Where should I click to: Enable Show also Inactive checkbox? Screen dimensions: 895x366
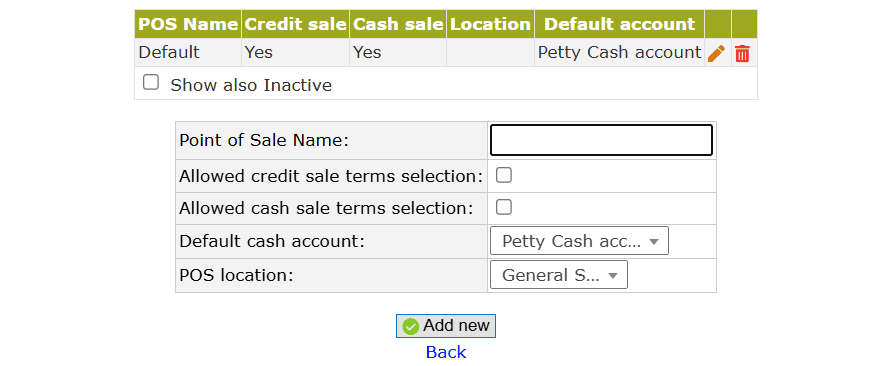click(x=151, y=83)
